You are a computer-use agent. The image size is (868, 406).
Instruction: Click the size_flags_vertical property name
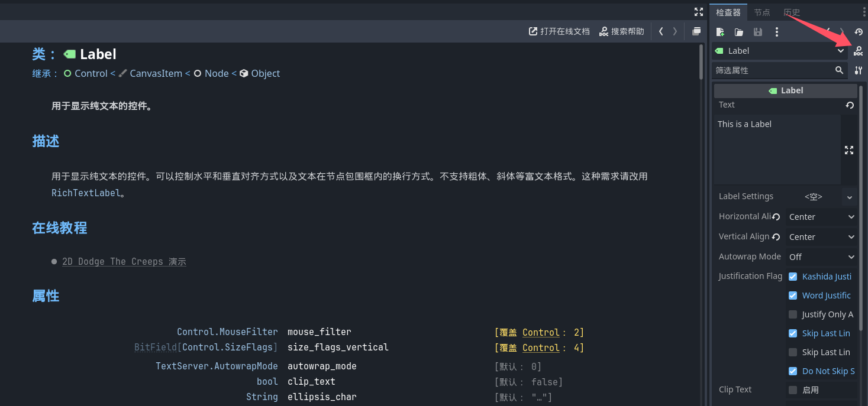tap(338, 347)
